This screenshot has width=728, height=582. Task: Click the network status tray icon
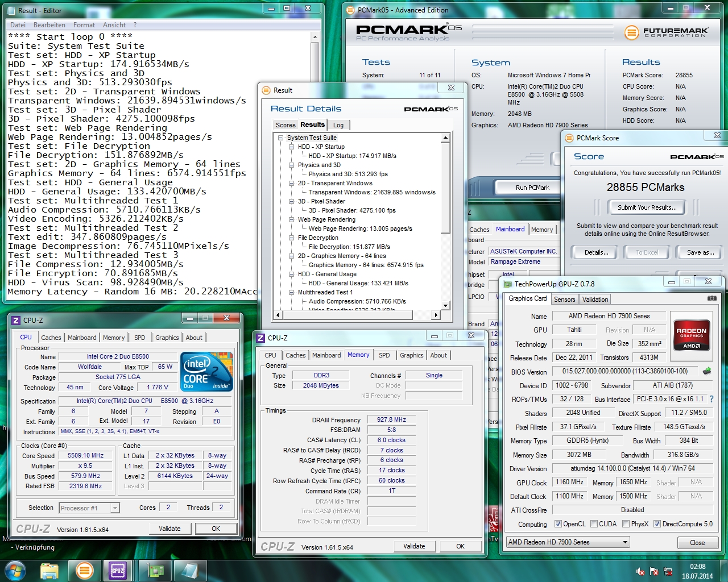668,571
